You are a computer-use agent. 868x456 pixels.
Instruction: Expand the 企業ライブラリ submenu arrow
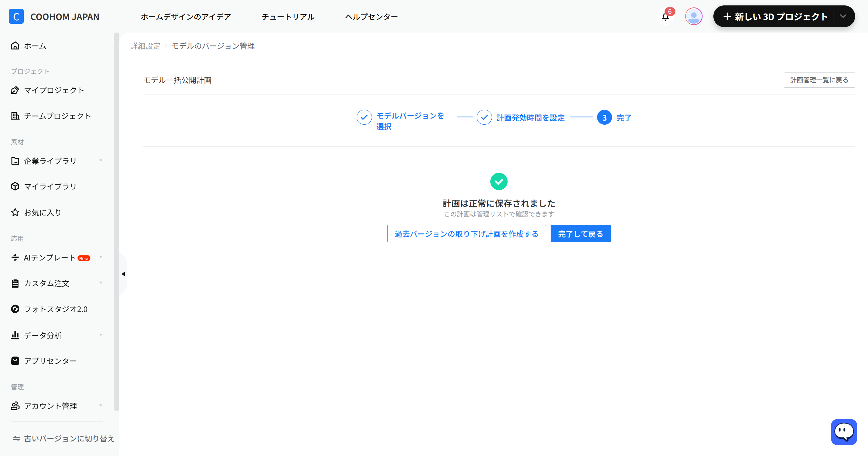(101, 160)
